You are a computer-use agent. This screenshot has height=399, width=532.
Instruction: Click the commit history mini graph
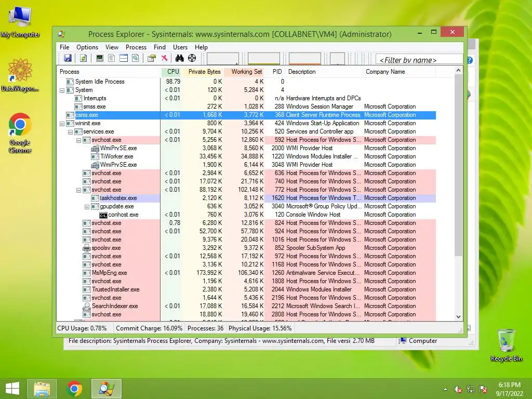tap(263, 58)
